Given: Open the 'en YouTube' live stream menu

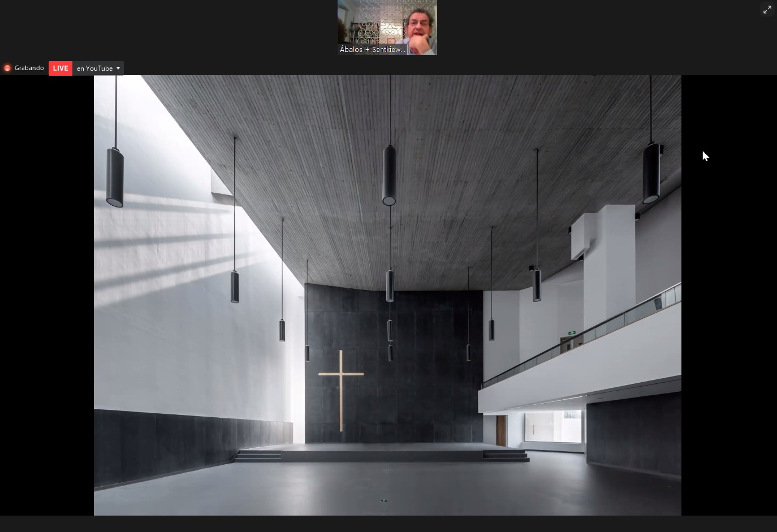Looking at the screenshot, I should click(94, 68).
